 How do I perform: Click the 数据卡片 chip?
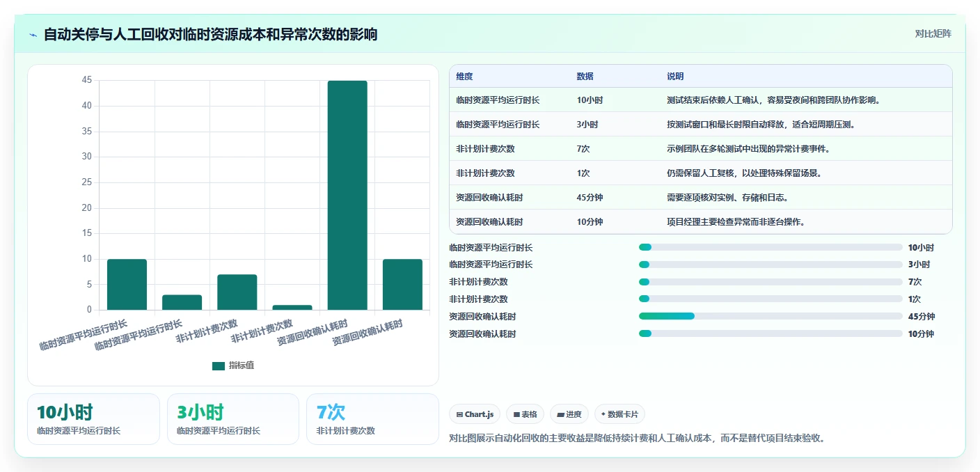[x=619, y=414]
